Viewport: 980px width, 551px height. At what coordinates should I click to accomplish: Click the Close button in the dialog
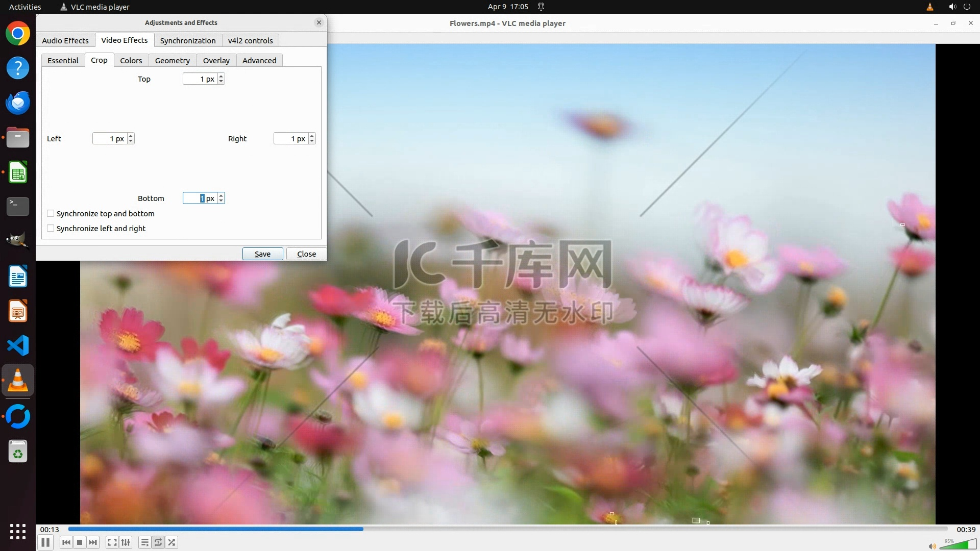(306, 254)
